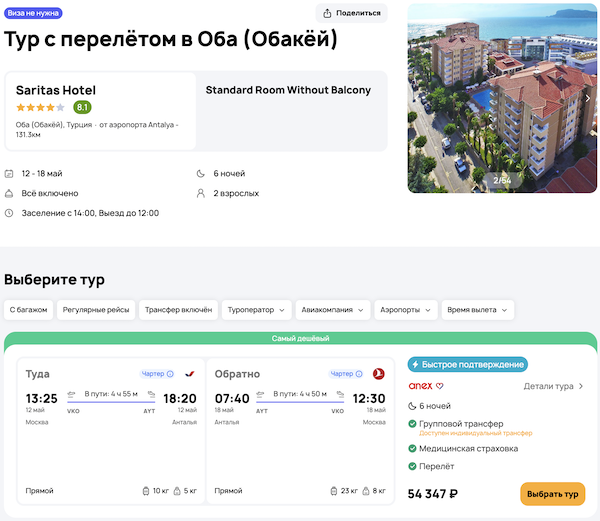Click the outbound checked baggage 10 кг icon

tap(147, 491)
